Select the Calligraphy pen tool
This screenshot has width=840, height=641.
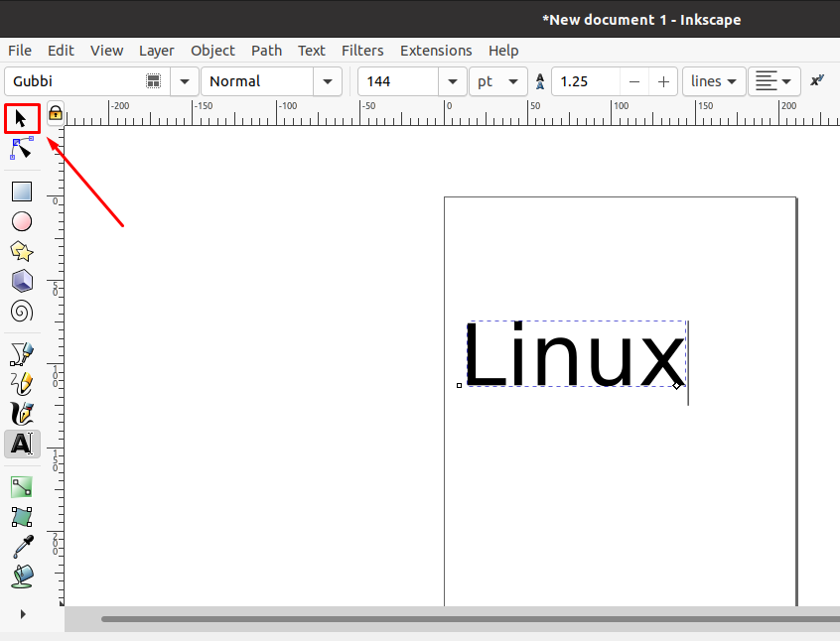pos(21,413)
